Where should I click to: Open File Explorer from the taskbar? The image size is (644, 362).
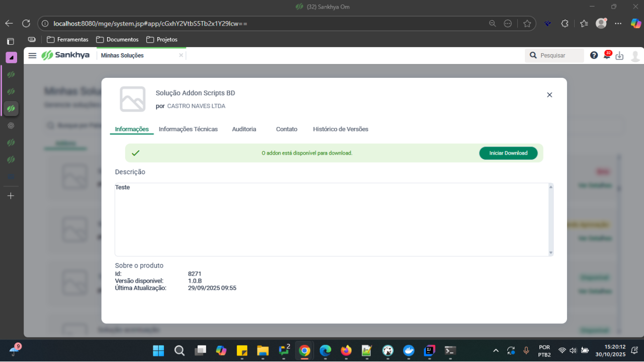[263, 350]
